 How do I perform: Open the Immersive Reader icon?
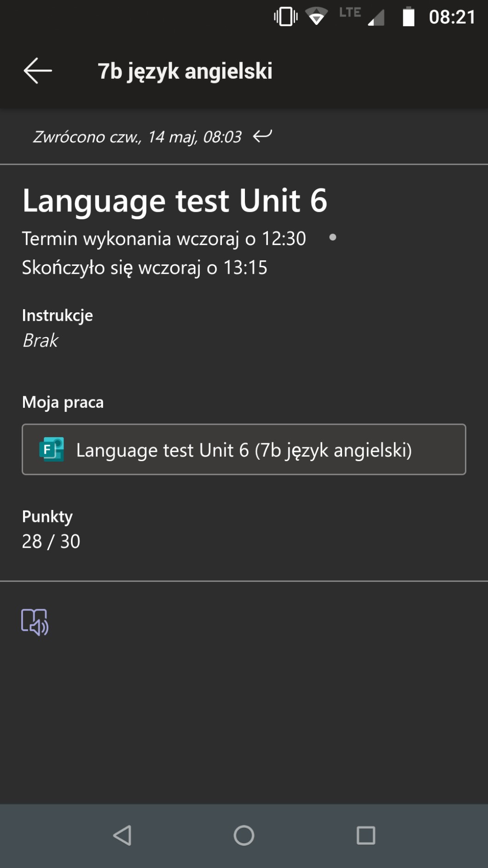pos(35,622)
